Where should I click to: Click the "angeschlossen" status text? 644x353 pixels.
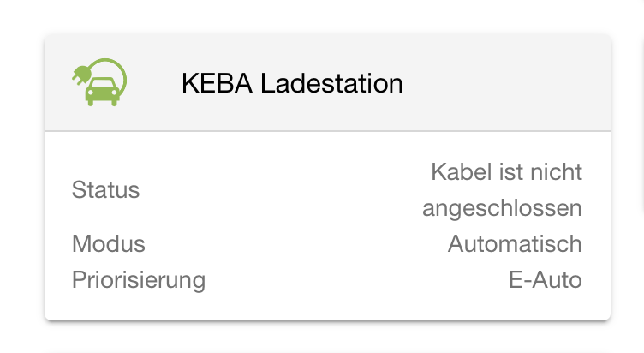coord(502,208)
